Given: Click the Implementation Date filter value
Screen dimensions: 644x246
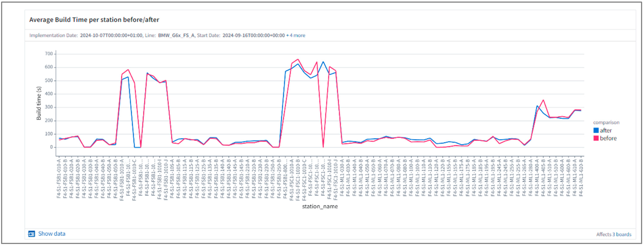Looking at the screenshot, I should 111,35.
